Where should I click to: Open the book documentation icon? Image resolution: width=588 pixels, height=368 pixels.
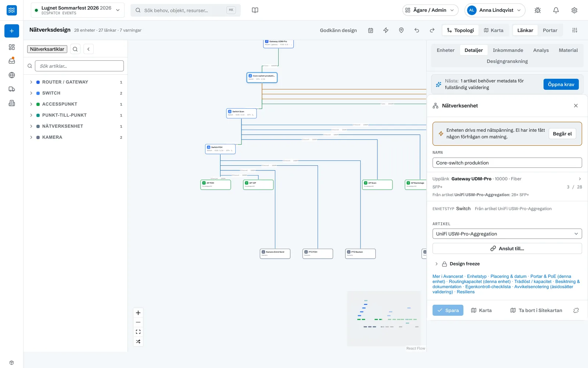click(x=255, y=10)
